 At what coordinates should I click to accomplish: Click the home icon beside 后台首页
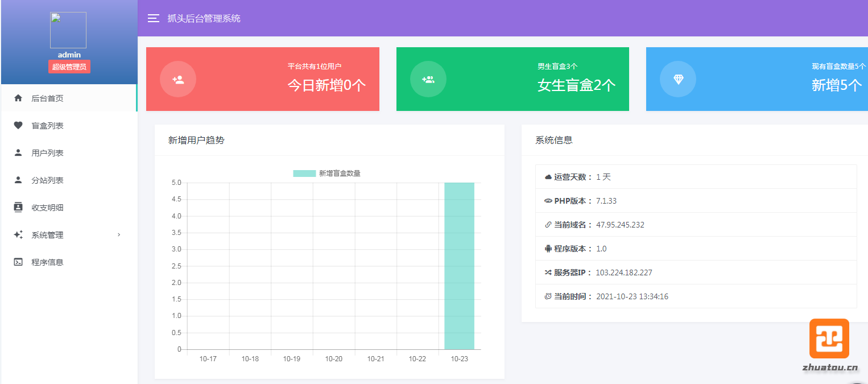(18, 98)
